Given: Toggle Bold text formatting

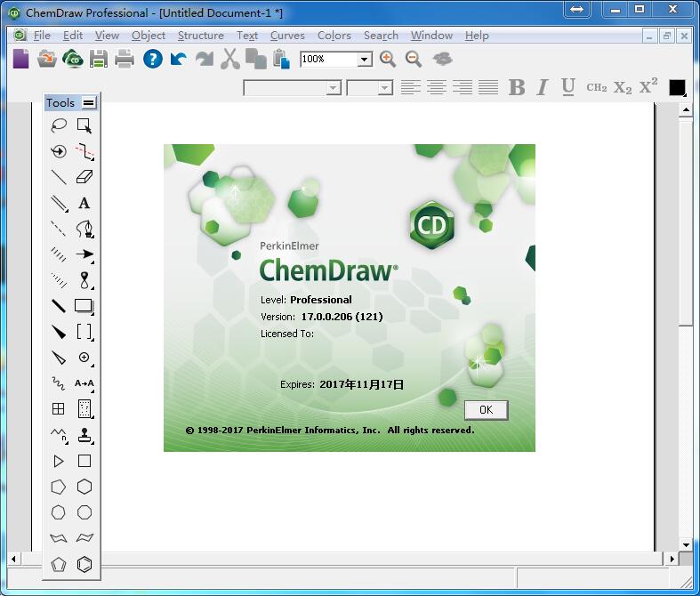Looking at the screenshot, I should click(517, 87).
